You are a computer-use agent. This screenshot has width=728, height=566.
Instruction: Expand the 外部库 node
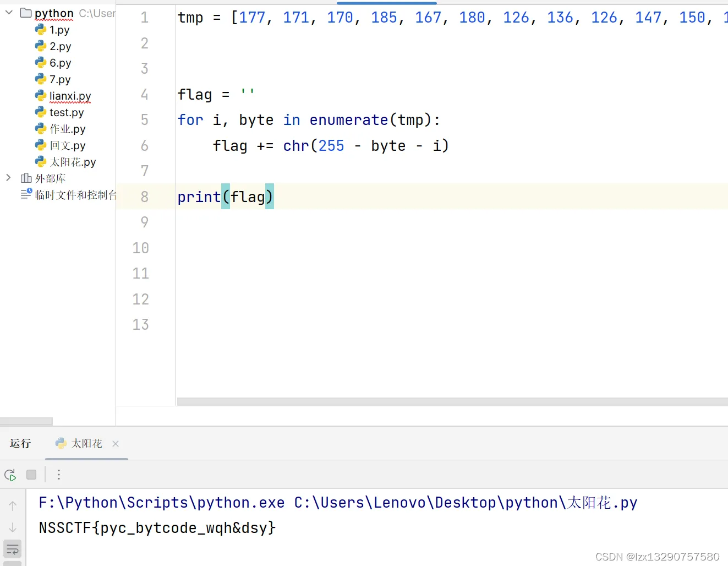click(8, 177)
